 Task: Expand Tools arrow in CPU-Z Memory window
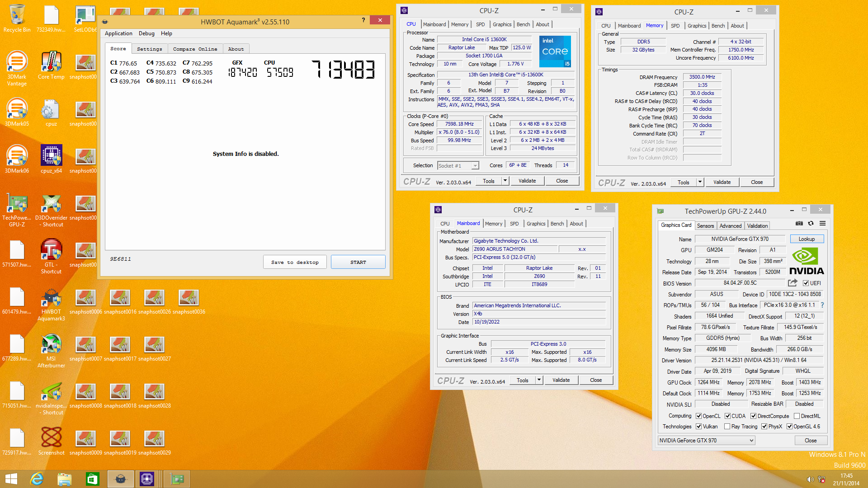(700, 182)
